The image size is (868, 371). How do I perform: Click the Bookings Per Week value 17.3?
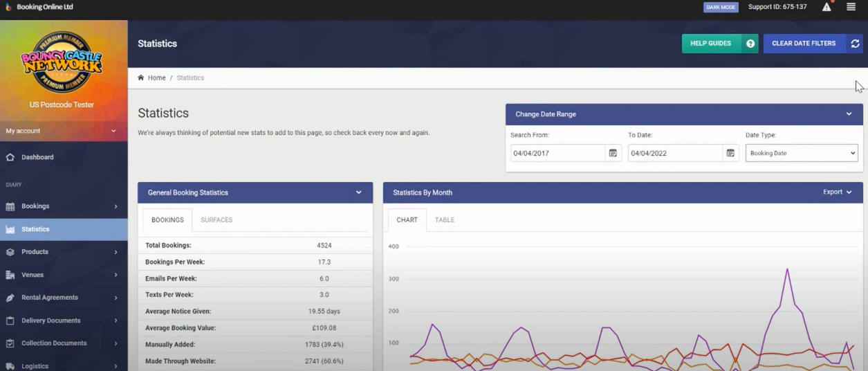click(x=324, y=262)
